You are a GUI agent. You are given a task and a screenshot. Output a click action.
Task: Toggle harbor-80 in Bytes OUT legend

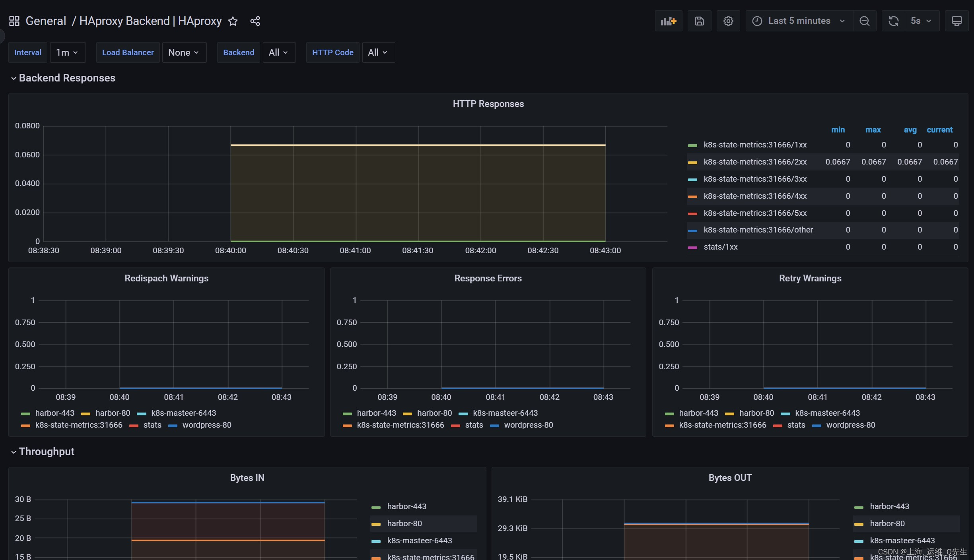tap(887, 523)
